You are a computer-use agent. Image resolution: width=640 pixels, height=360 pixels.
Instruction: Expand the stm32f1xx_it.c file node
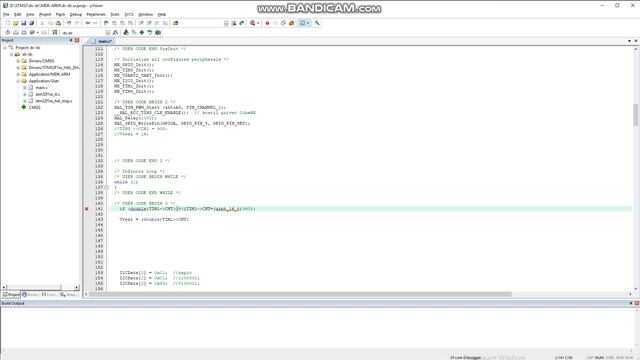[24, 94]
